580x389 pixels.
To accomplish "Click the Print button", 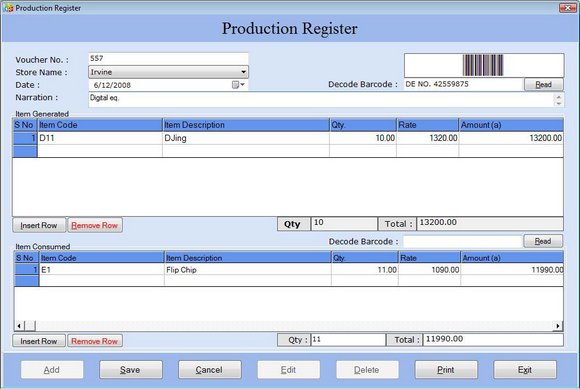I will (446, 370).
